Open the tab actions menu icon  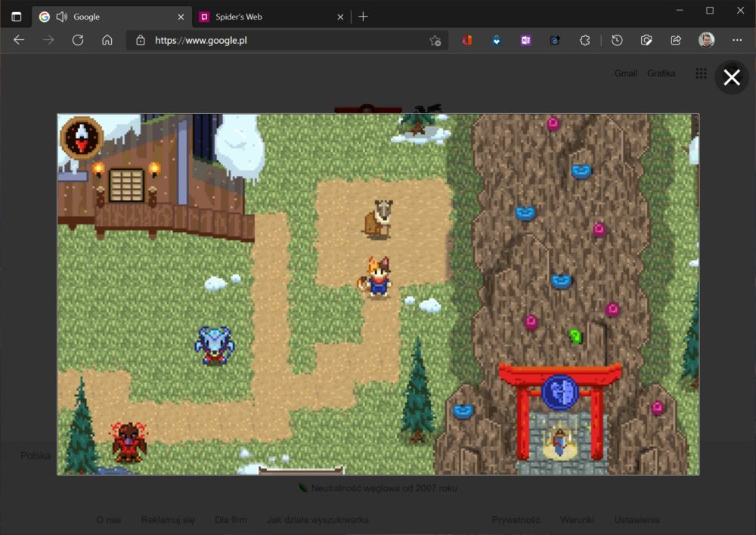point(17,17)
